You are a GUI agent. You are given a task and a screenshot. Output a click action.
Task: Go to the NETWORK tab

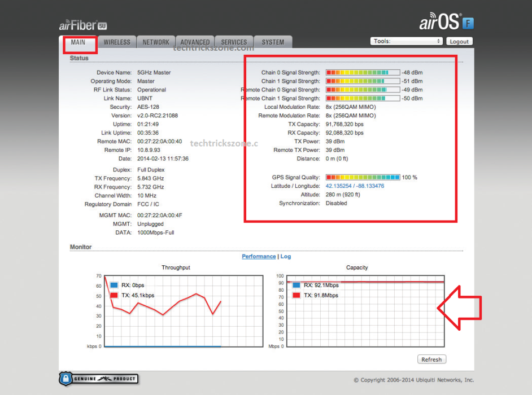coord(156,42)
